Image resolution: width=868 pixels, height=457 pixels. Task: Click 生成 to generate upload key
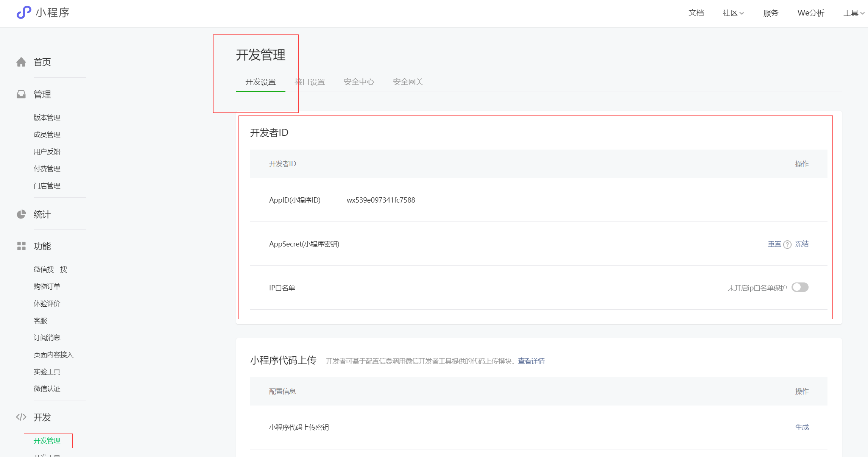pyautogui.click(x=802, y=427)
